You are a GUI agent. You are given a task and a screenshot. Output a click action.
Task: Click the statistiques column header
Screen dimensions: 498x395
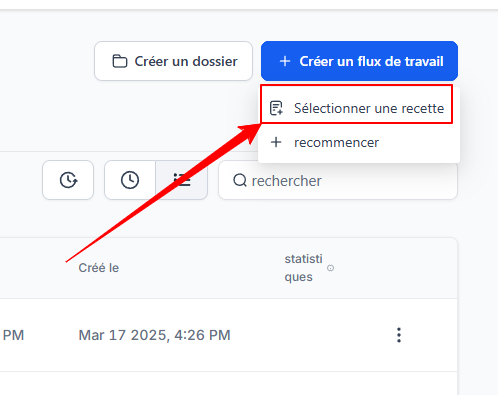coord(303,268)
